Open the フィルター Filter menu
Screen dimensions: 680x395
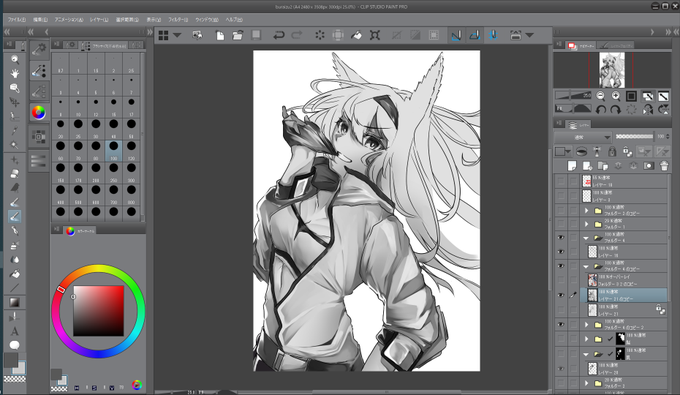click(x=178, y=20)
